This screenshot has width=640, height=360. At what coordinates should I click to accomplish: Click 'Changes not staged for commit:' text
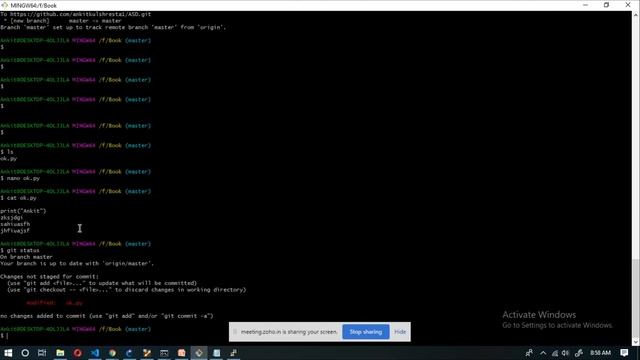point(49,276)
